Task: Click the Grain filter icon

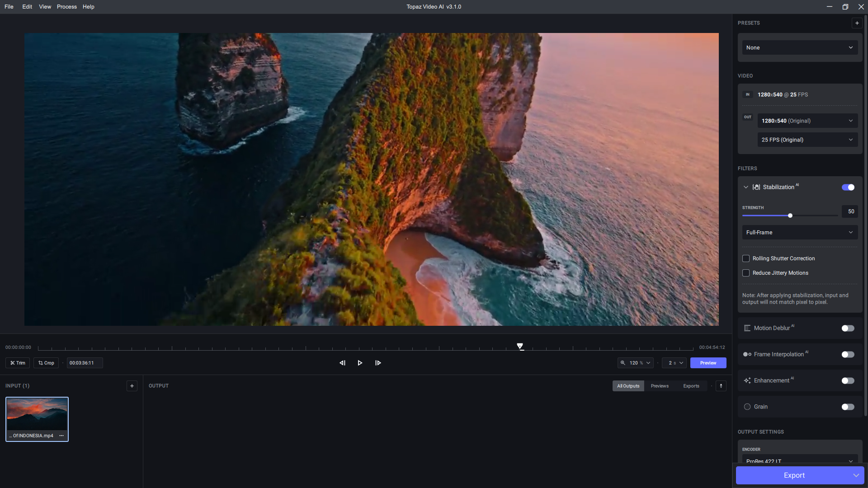Action: 747,406
